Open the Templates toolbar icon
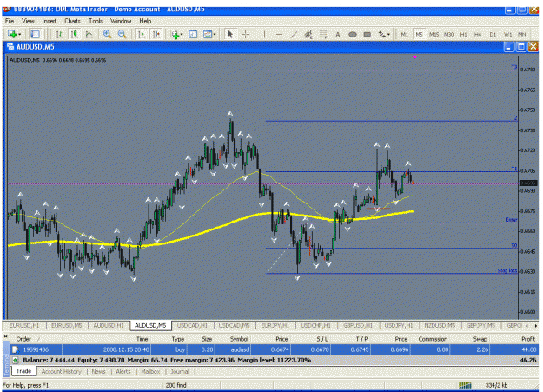 pos(208,34)
